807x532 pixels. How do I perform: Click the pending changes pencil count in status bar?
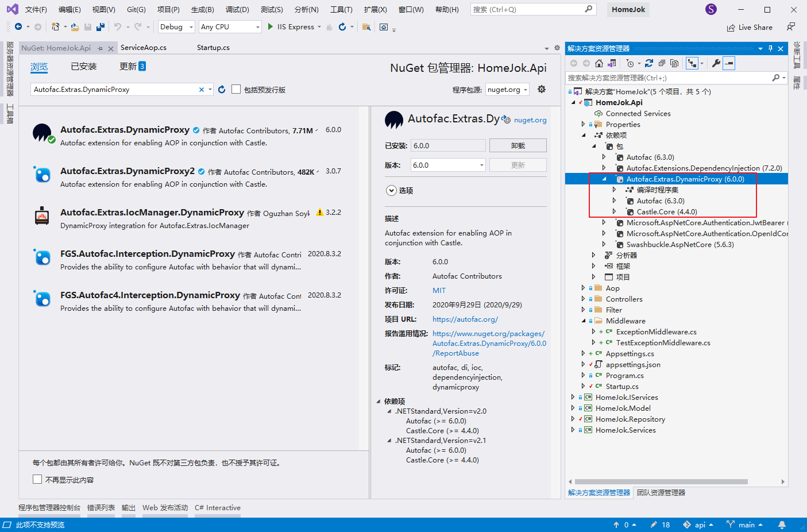pyautogui.click(x=660, y=525)
